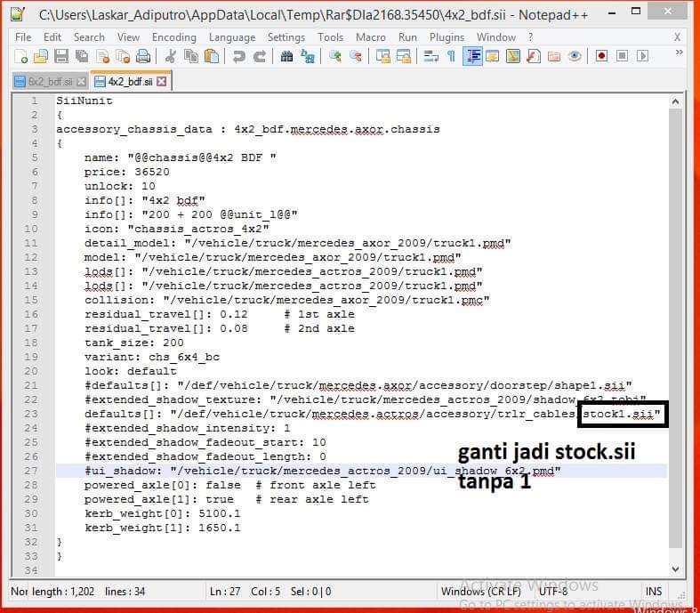Close document with menu bar X

tap(677, 37)
